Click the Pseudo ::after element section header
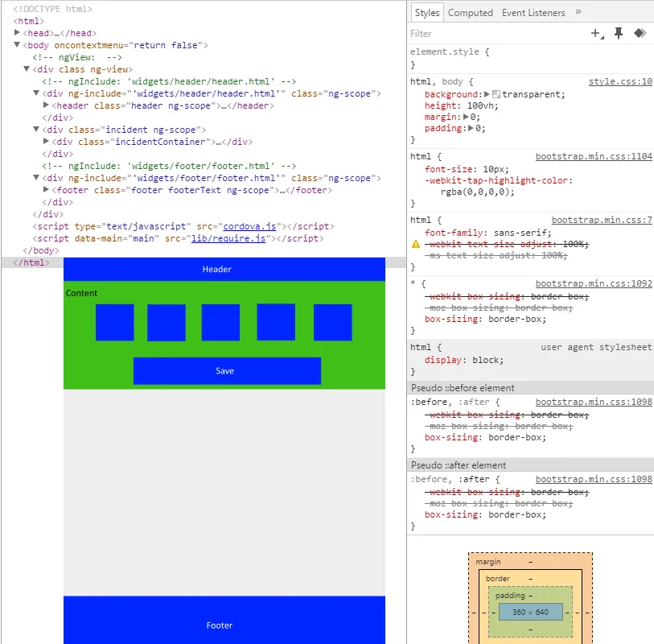This screenshot has height=644, width=654. (531, 465)
